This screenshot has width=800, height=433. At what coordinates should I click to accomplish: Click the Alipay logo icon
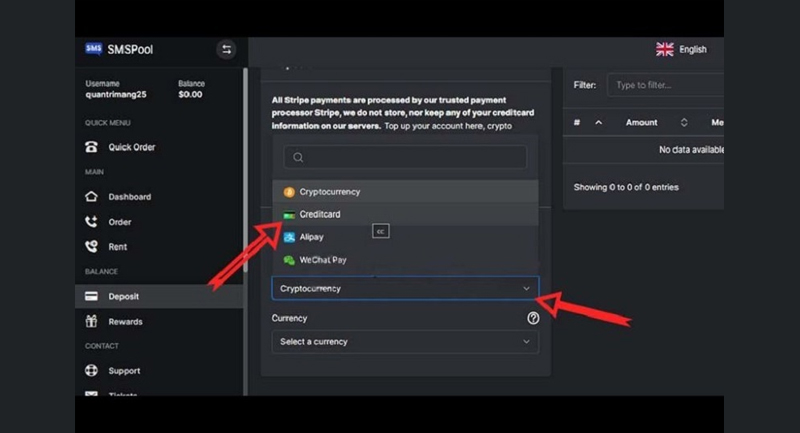[289, 237]
